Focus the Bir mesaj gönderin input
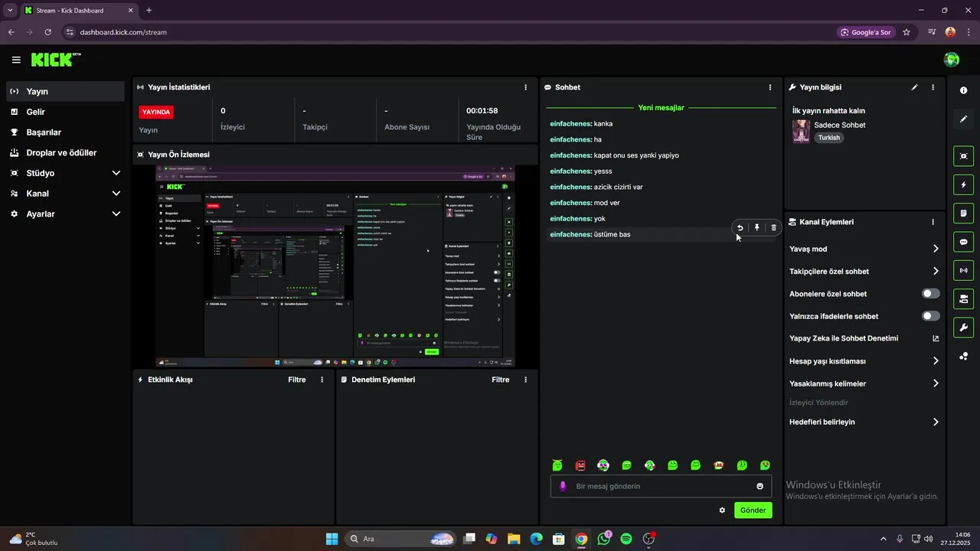This screenshot has height=551, width=980. [x=661, y=486]
